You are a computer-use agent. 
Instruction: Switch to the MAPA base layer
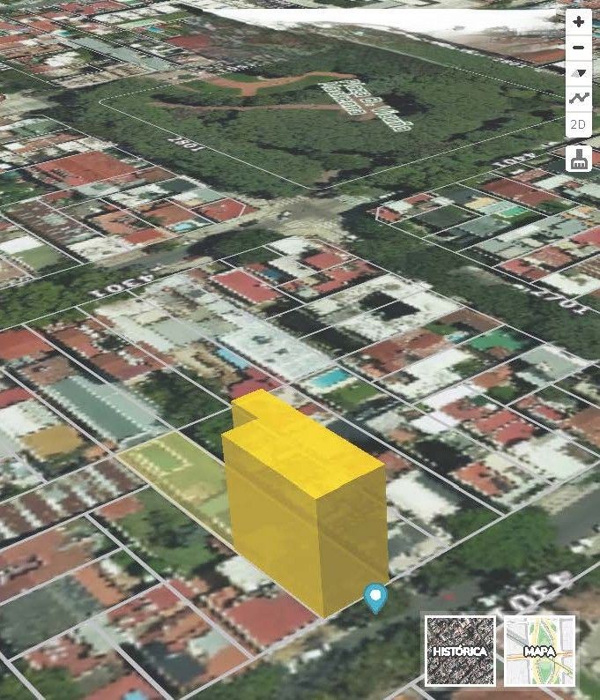(x=539, y=650)
